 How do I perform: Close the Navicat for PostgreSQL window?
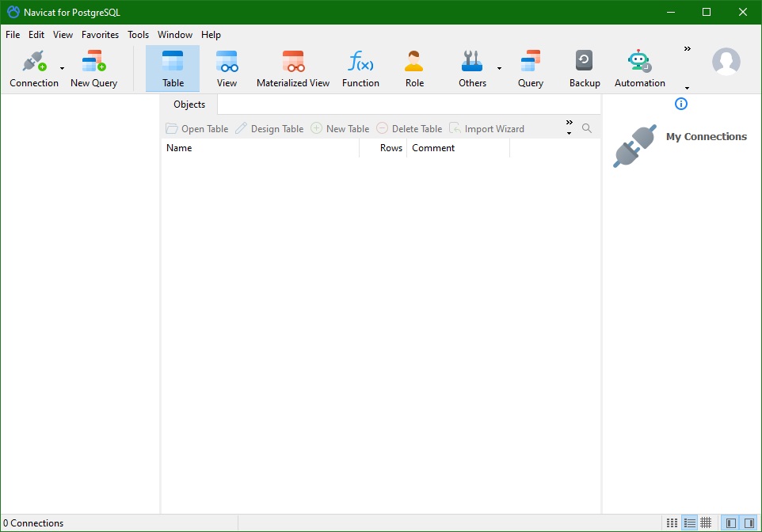[x=742, y=12]
